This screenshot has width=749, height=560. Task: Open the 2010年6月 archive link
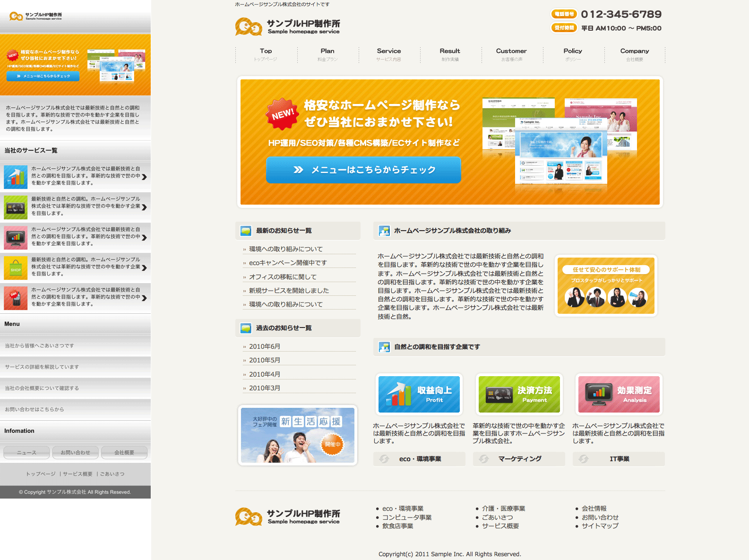pyautogui.click(x=265, y=346)
